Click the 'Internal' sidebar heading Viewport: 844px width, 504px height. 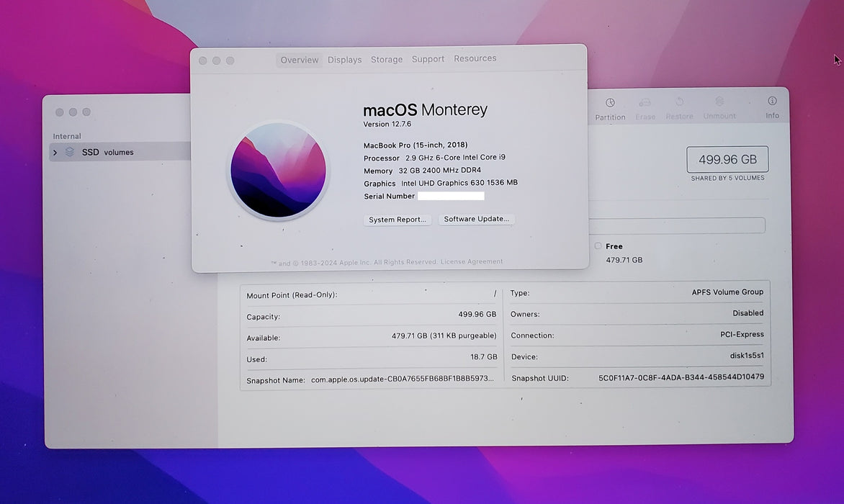pos(67,136)
